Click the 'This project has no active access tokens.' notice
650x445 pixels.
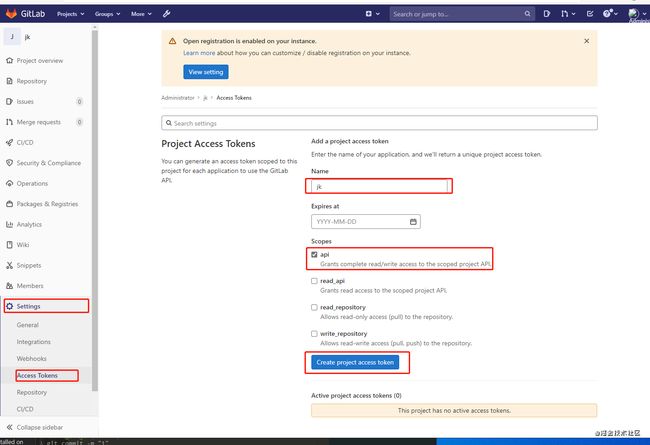pyautogui.click(x=454, y=411)
